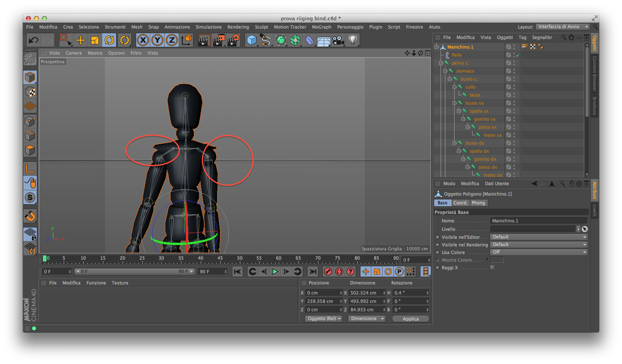
Task: Open Visibile nel Rendering dropdown
Action: pos(539,245)
